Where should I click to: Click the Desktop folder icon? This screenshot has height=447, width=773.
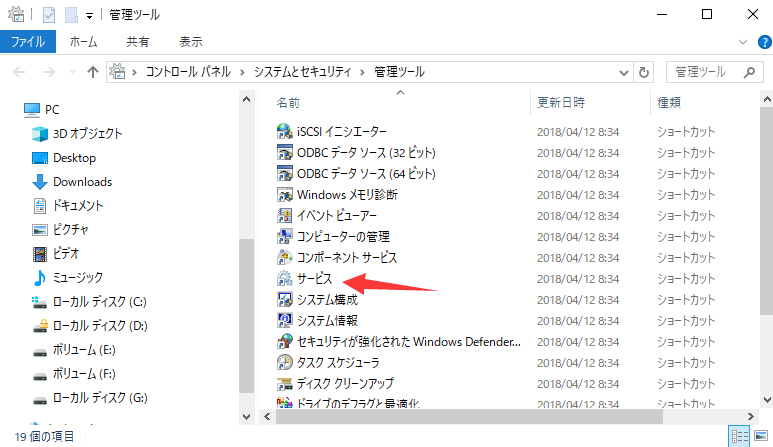tap(39, 158)
